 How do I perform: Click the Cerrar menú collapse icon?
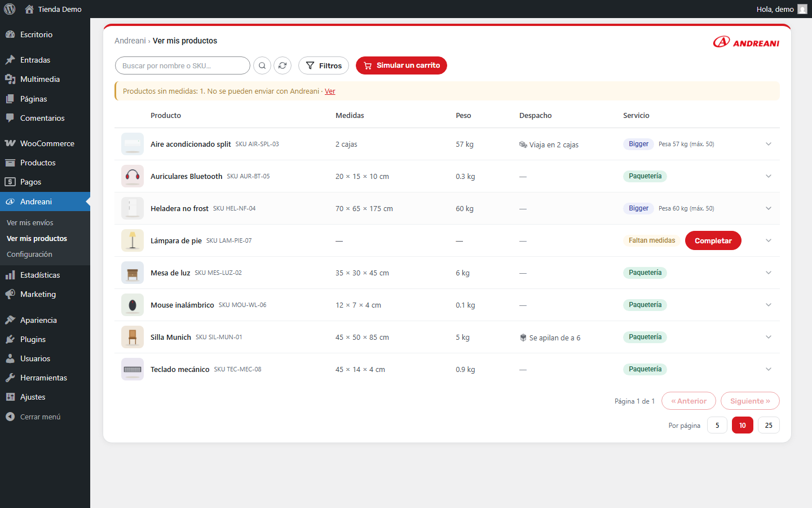click(x=10, y=417)
